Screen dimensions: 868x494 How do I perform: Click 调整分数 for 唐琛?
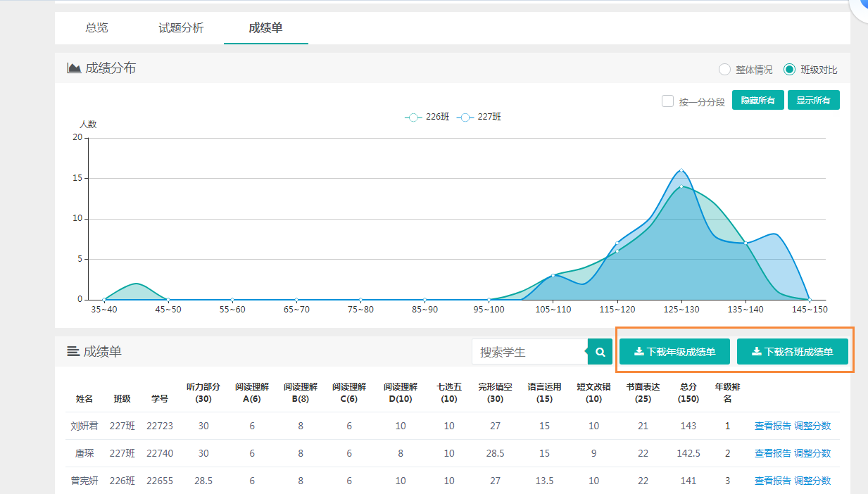coord(812,453)
